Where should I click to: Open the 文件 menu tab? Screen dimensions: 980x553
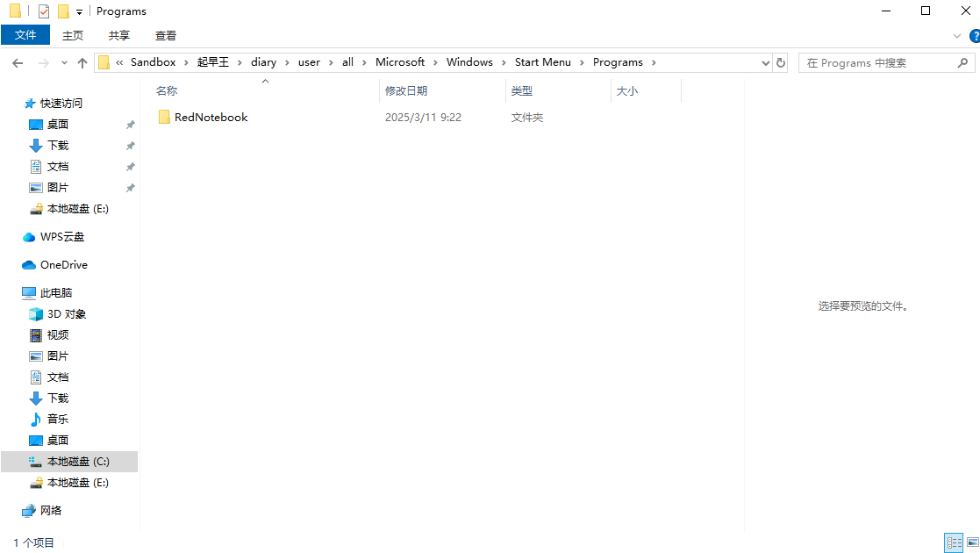click(25, 35)
